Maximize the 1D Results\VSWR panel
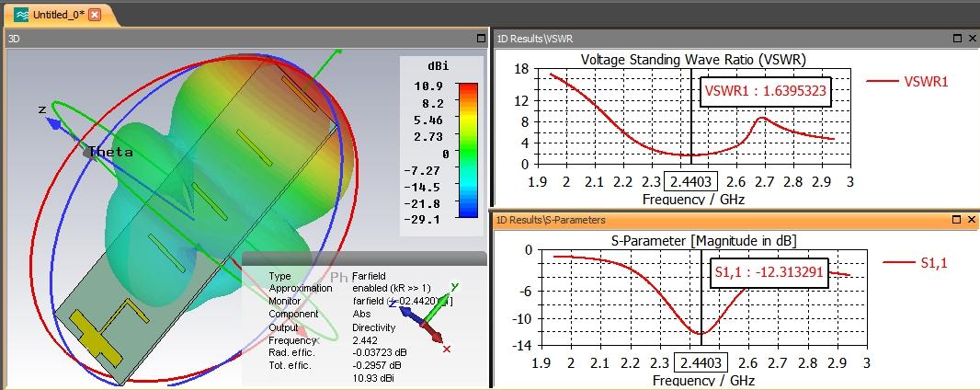 click(x=958, y=38)
